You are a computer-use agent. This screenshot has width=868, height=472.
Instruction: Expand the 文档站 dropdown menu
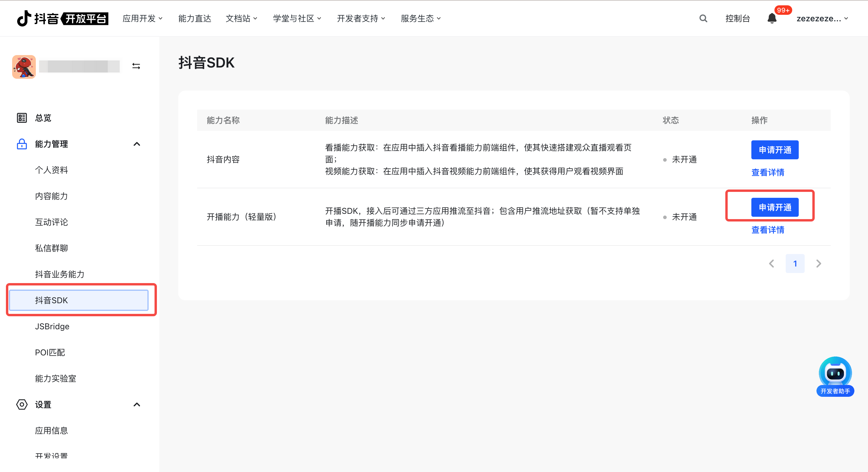(242, 18)
